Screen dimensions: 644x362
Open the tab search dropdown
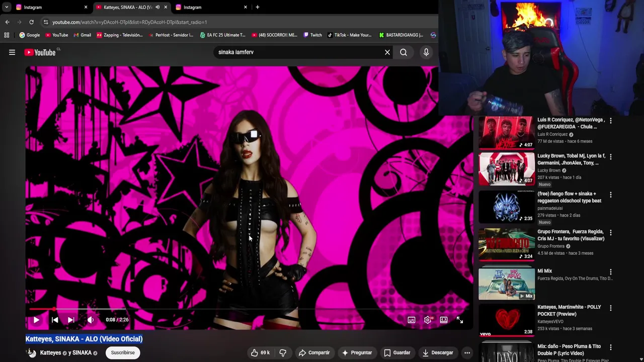point(7,7)
